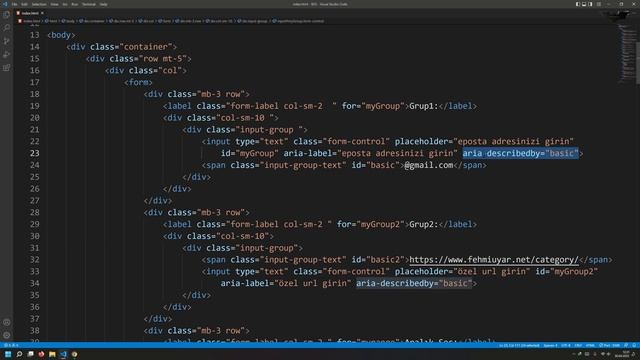
Task: Open the Extensions view
Action: click(7, 68)
